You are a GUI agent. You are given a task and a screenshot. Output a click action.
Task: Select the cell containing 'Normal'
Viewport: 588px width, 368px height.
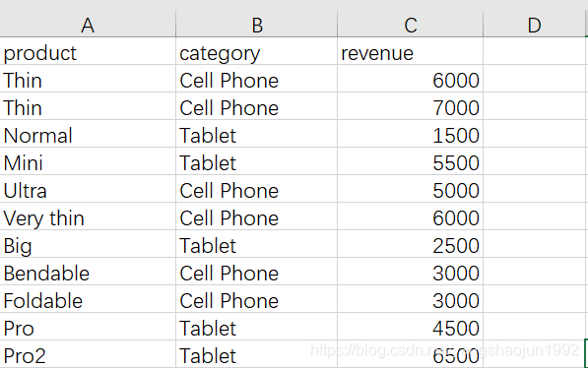point(88,134)
